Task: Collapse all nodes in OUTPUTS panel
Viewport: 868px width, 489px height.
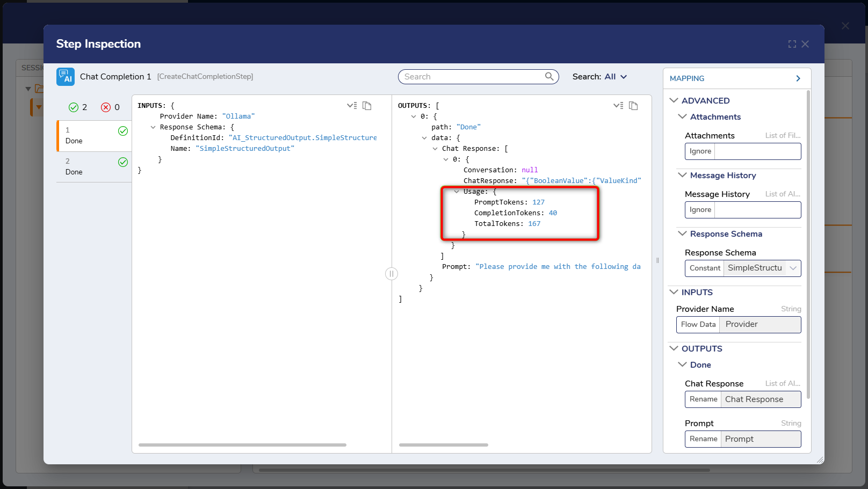Action: 618,106
